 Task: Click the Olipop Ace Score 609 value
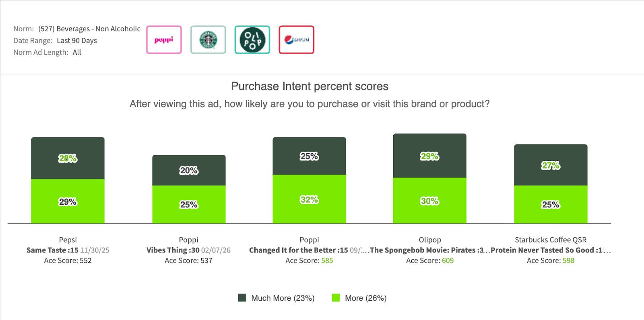pyautogui.click(x=448, y=261)
